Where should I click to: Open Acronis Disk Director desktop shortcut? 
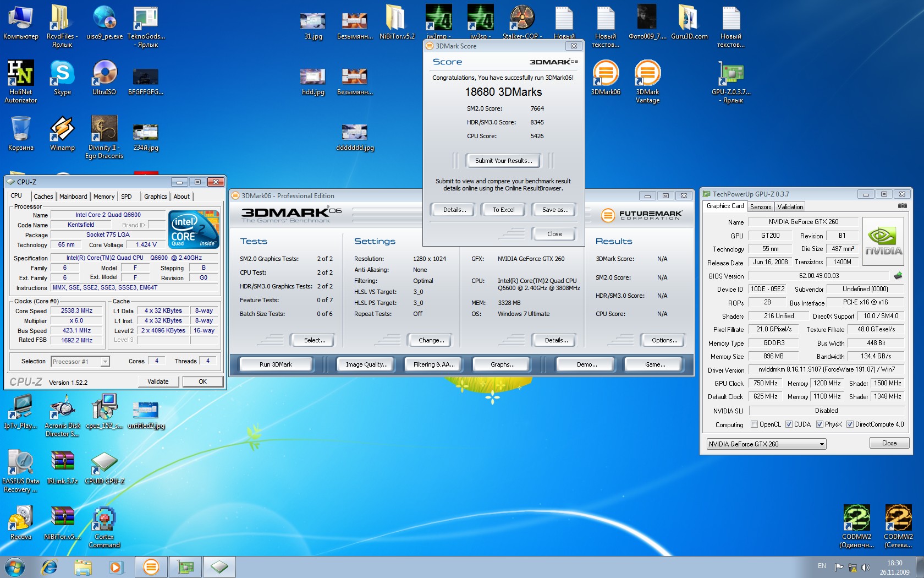pyautogui.click(x=62, y=416)
